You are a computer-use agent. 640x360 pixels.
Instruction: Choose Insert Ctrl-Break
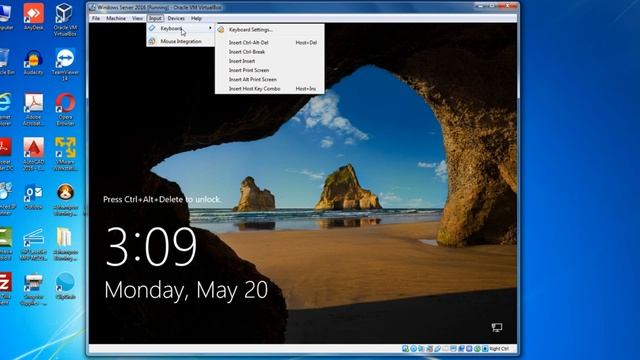click(269, 52)
